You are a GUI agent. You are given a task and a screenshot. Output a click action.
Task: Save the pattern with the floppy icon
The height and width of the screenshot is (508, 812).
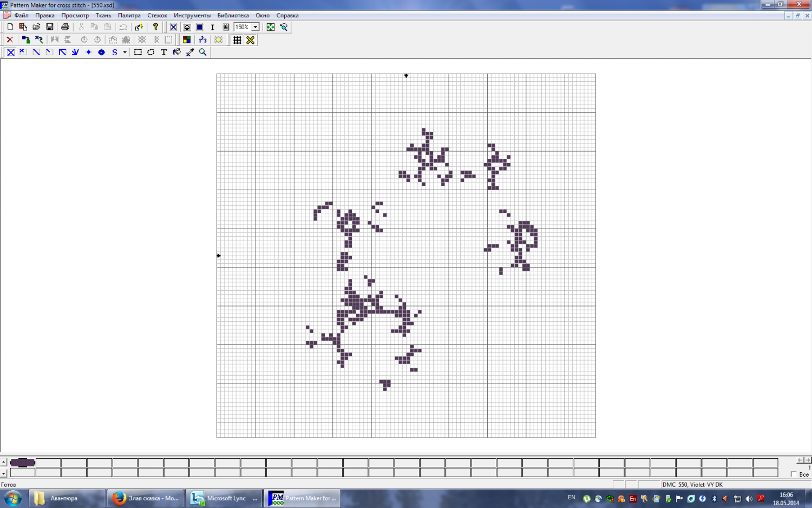(x=50, y=27)
